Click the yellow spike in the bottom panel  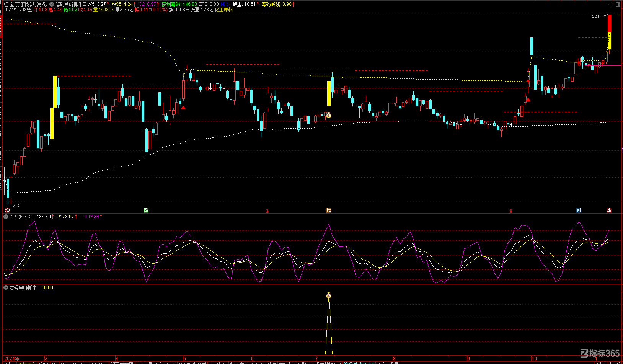[x=328, y=326]
